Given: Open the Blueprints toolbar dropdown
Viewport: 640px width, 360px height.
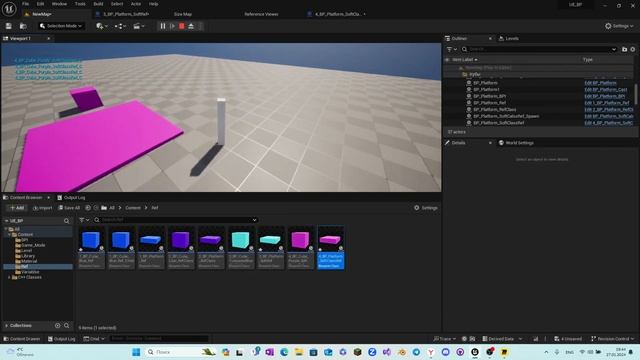Looking at the screenshot, I should coord(120,26).
